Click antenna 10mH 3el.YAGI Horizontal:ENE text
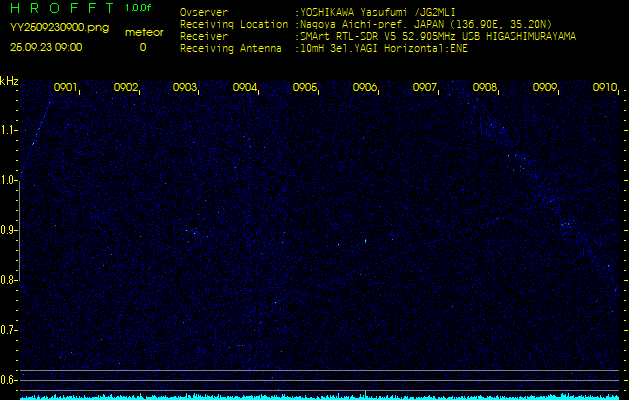The image size is (629, 400). click(x=384, y=49)
